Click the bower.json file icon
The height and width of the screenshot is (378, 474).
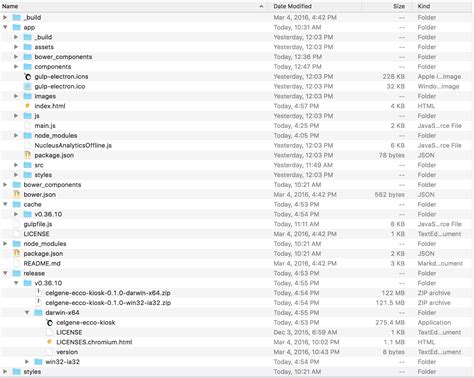coord(17,194)
